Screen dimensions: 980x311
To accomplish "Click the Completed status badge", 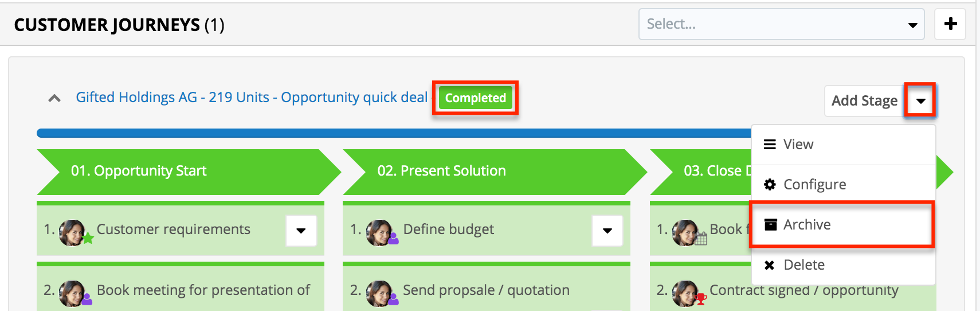I will pyautogui.click(x=475, y=98).
